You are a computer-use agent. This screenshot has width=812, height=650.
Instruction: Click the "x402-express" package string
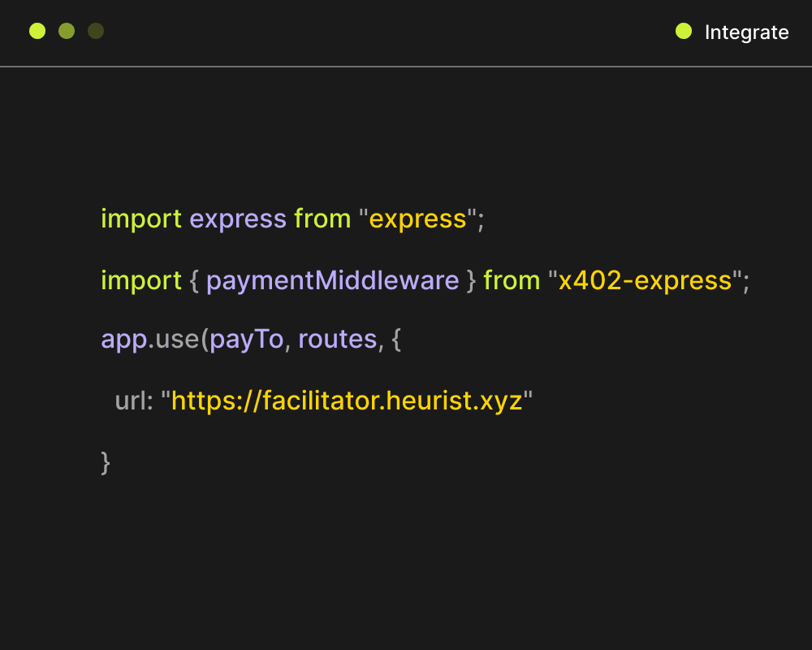[645, 280]
